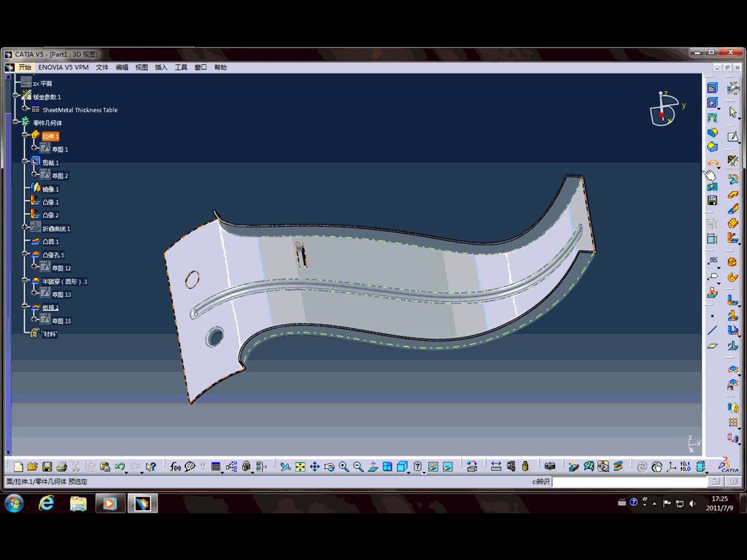Select 剪裁.1 in the tree

pyautogui.click(x=50, y=163)
